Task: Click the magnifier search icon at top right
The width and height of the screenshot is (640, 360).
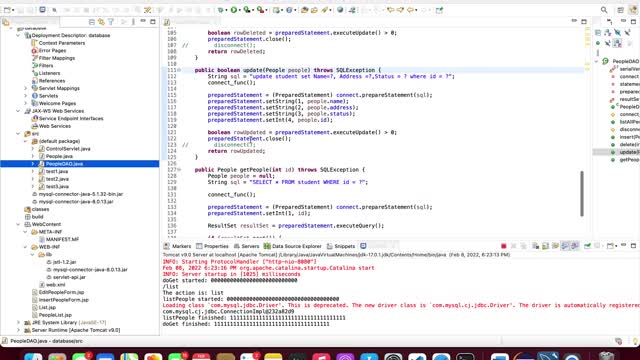Action: coord(604,10)
